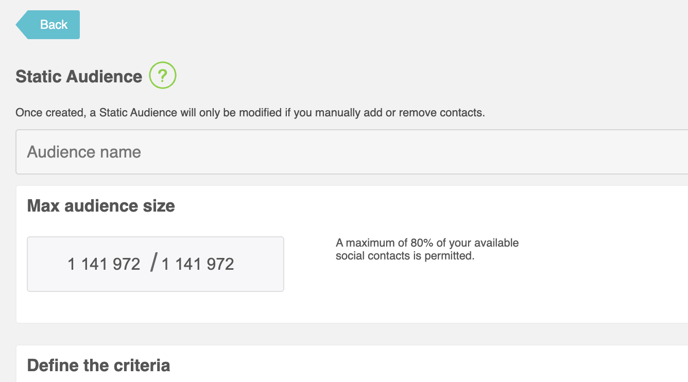Screen dimensions: 688x382
Task: Click the pointed arrow tip of Back button
Action: tap(19, 25)
